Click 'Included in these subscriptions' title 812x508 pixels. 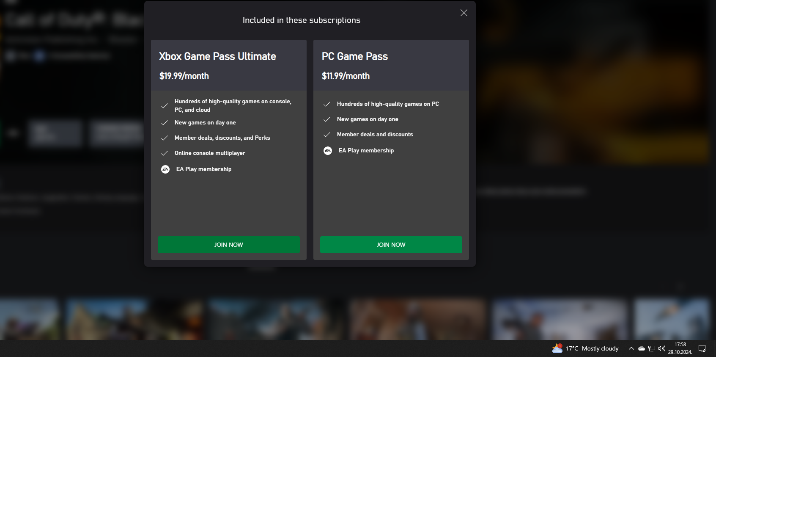coord(302,20)
